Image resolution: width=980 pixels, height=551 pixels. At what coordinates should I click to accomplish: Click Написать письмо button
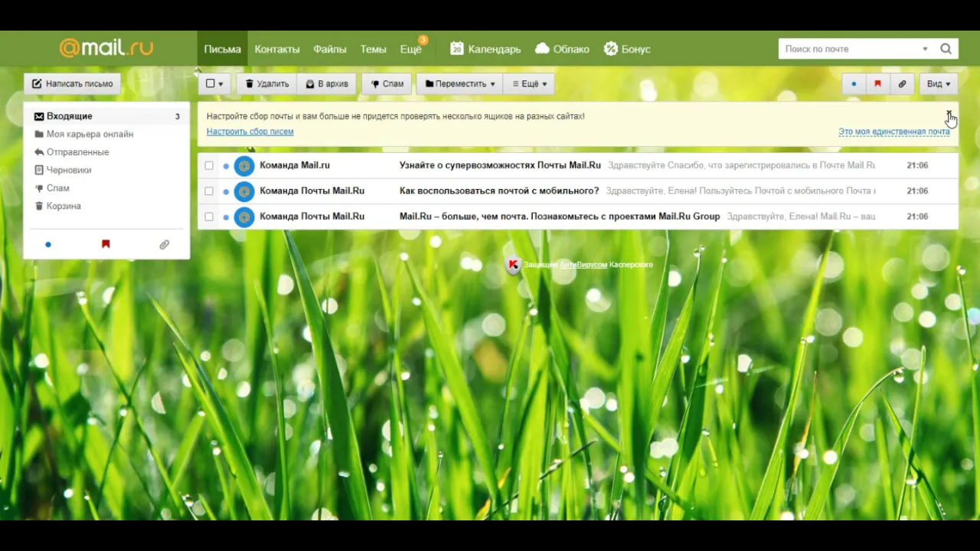pos(72,84)
